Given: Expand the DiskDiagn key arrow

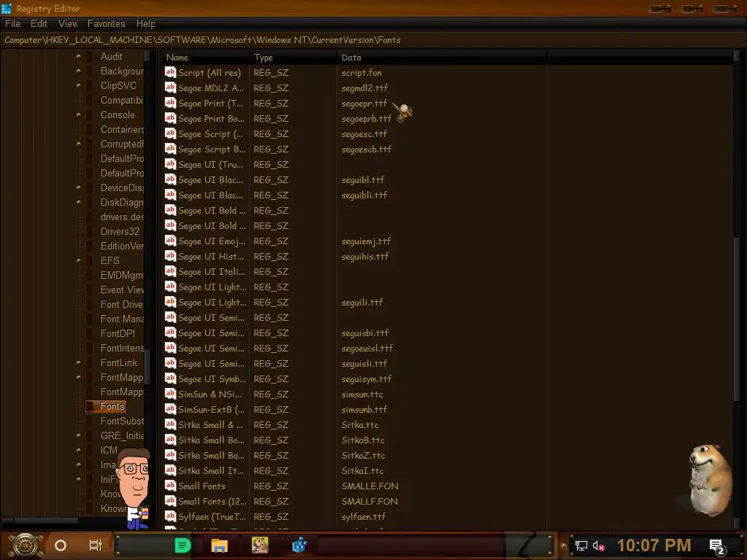Looking at the screenshot, I should [79, 203].
